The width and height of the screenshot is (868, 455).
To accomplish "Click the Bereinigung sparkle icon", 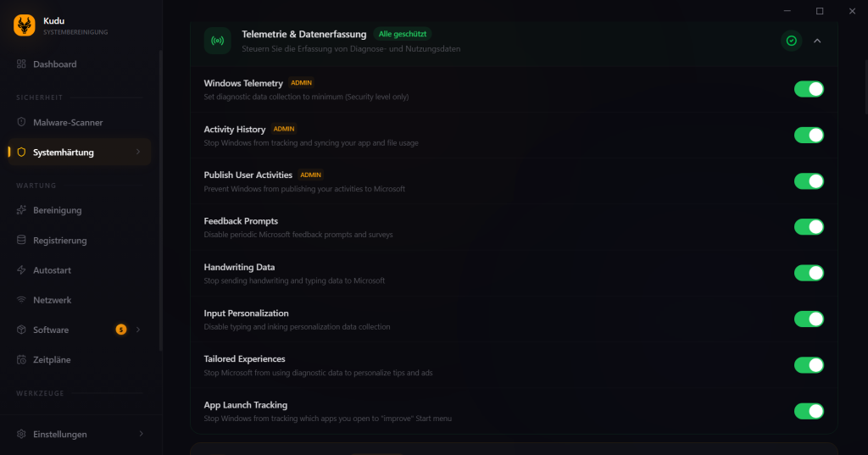I will (21, 210).
